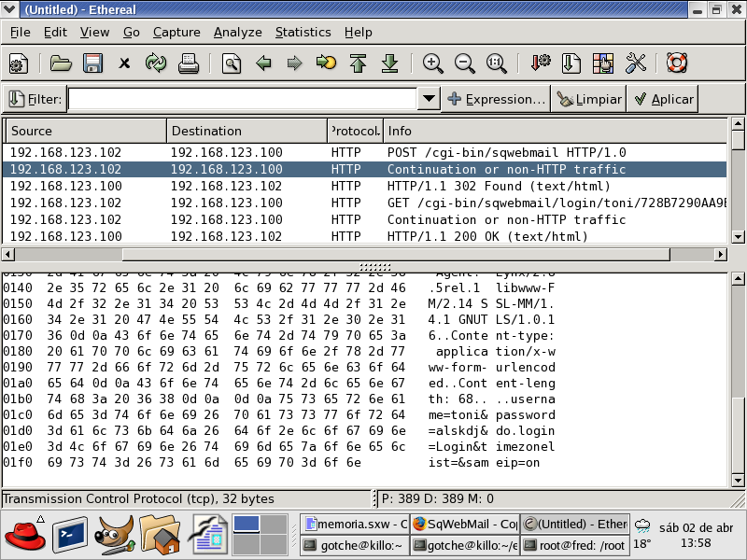
Task: Find a packet with the magnifier page icon
Action: click(x=231, y=63)
